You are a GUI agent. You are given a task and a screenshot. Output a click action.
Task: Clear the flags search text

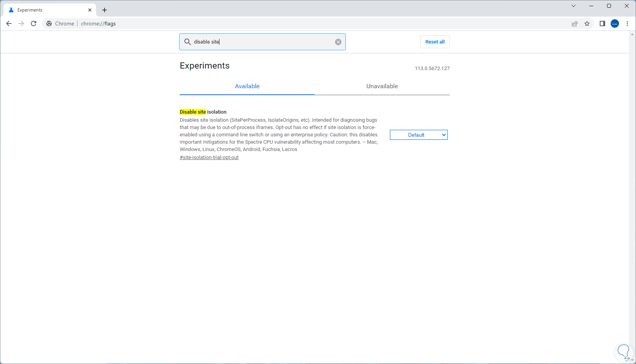[338, 42]
